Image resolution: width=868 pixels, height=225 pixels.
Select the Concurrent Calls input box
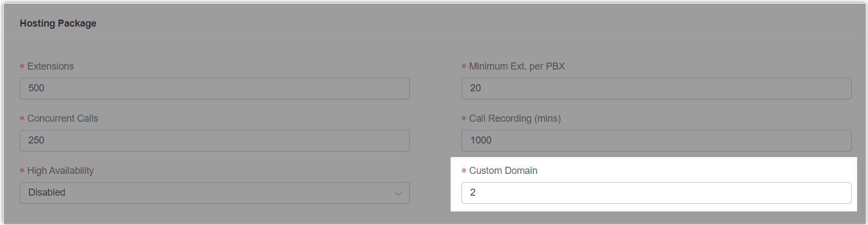click(214, 140)
